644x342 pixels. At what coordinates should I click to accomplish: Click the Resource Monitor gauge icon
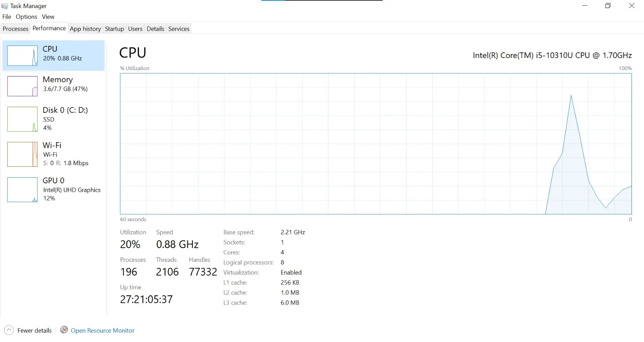click(64, 330)
